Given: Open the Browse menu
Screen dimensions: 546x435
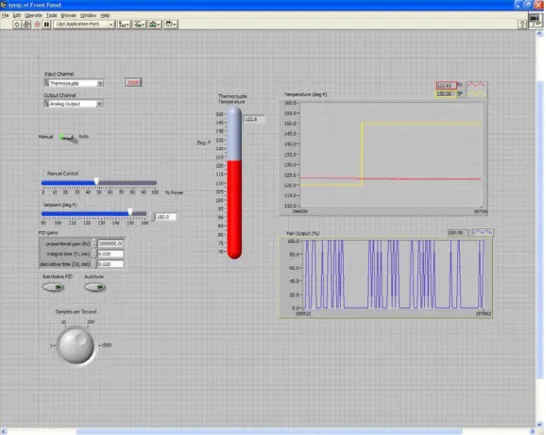Looking at the screenshot, I should (68, 15).
